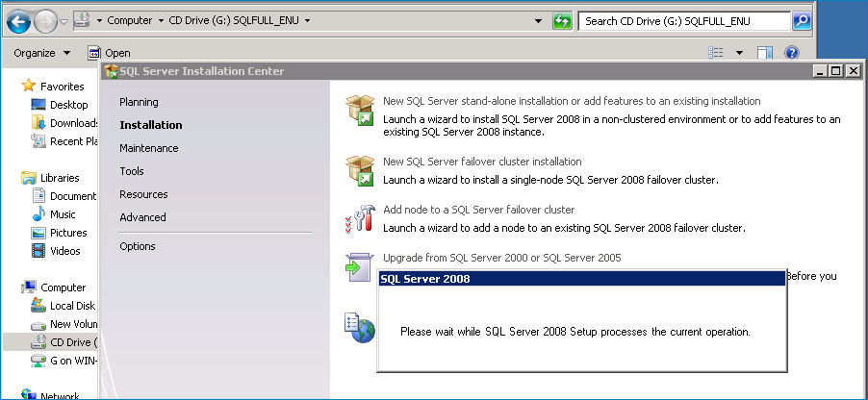Click the green Refresh button in address bar
This screenshot has height=400, width=868.
pyautogui.click(x=561, y=21)
